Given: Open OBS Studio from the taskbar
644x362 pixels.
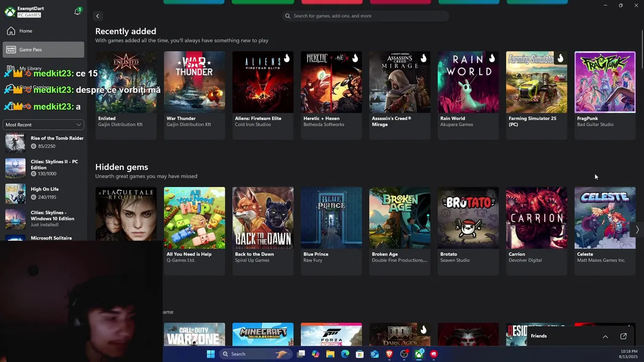Looking at the screenshot, I should point(404,354).
